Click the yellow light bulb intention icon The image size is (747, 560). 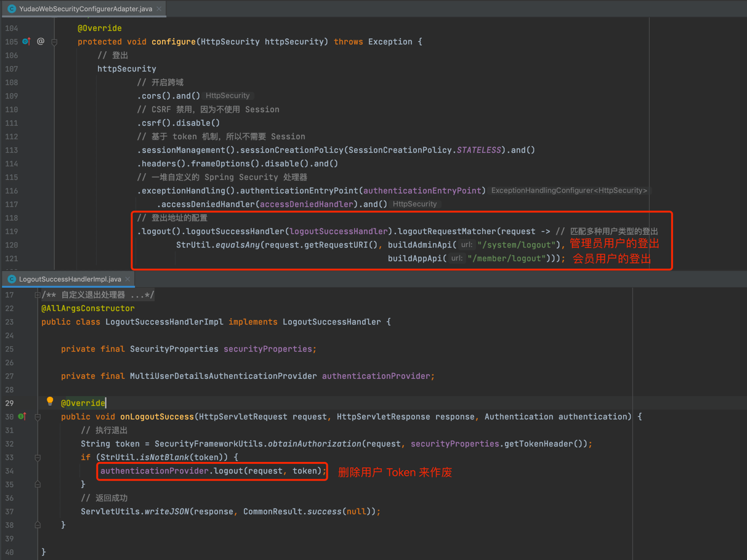[x=50, y=402]
